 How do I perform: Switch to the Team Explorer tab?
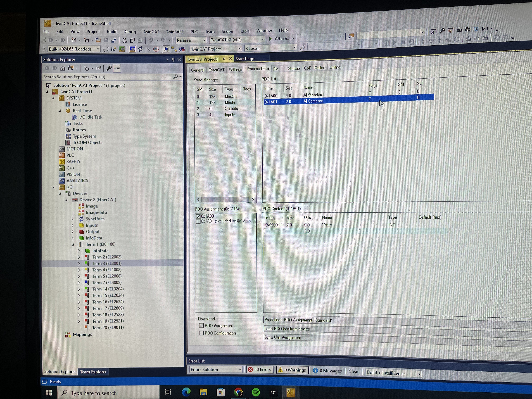pos(93,372)
